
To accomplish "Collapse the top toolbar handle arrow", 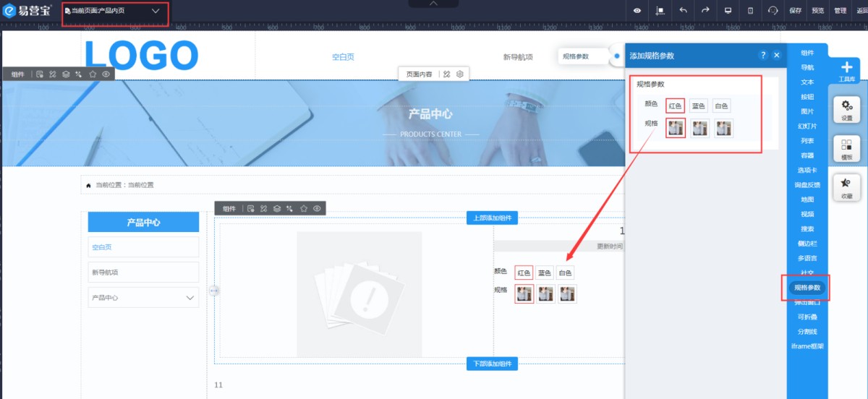I will [433, 4].
